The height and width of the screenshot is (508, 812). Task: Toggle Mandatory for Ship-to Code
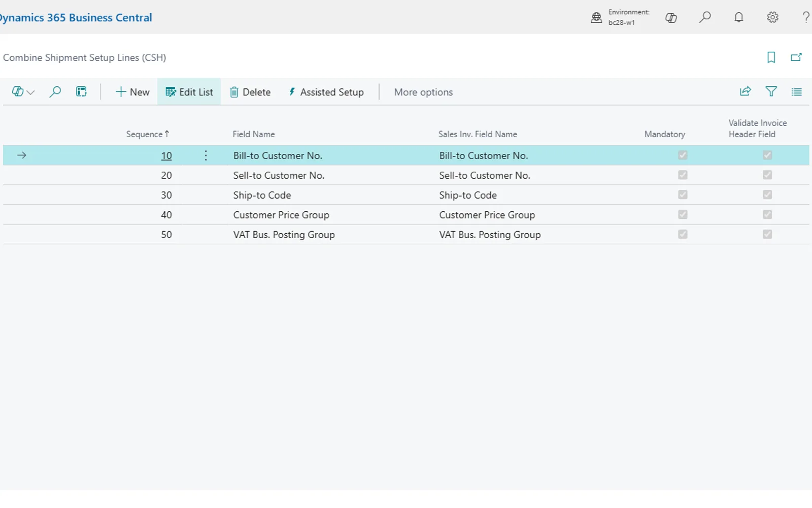[x=683, y=195]
